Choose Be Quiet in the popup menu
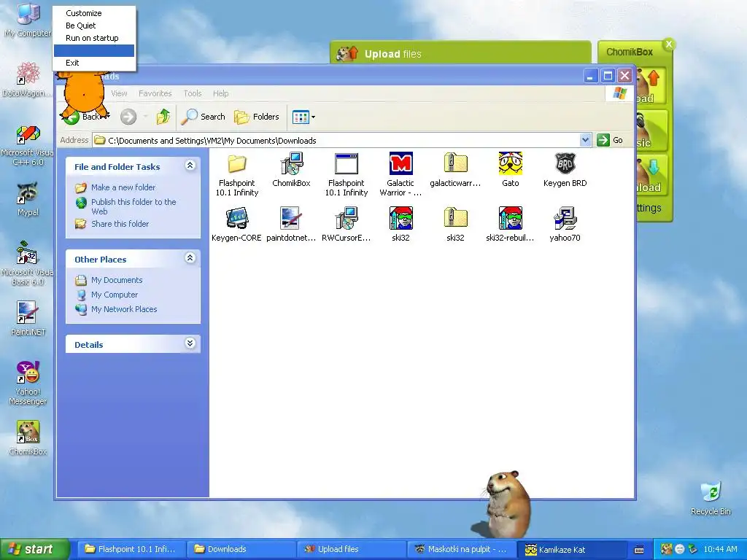Viewport: 747px width, 560px height. point(94,26)
